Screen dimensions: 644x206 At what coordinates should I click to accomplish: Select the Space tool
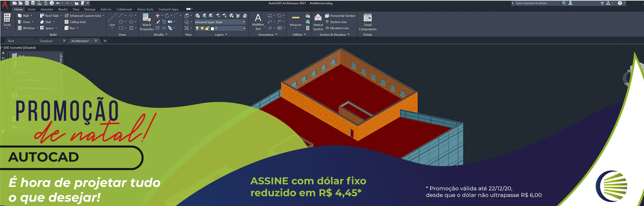tap(47, 28)
